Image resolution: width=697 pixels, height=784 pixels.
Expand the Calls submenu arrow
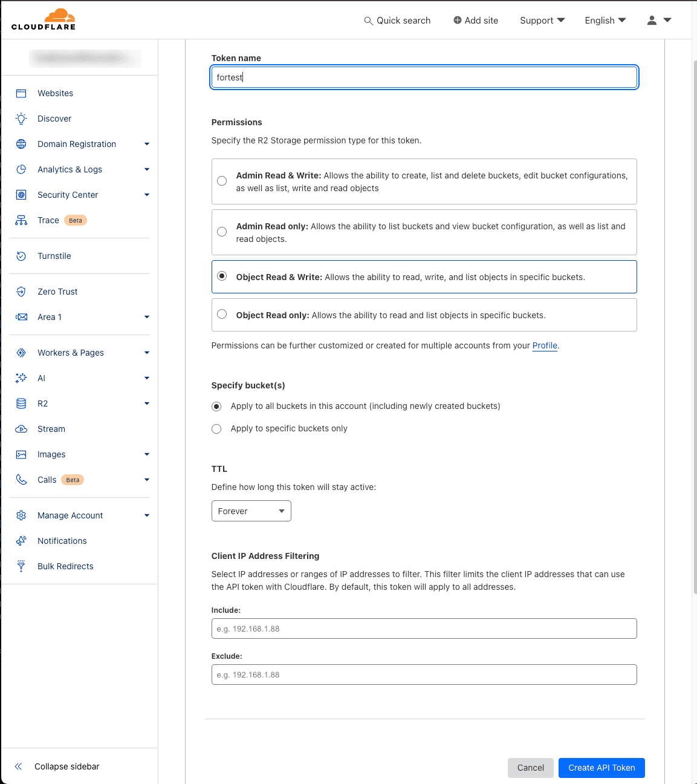(147, 480)
